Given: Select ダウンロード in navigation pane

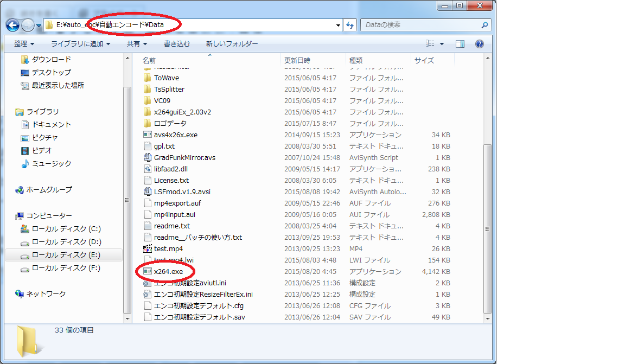Looking at the screenshot, I should [x=52, y=60].
